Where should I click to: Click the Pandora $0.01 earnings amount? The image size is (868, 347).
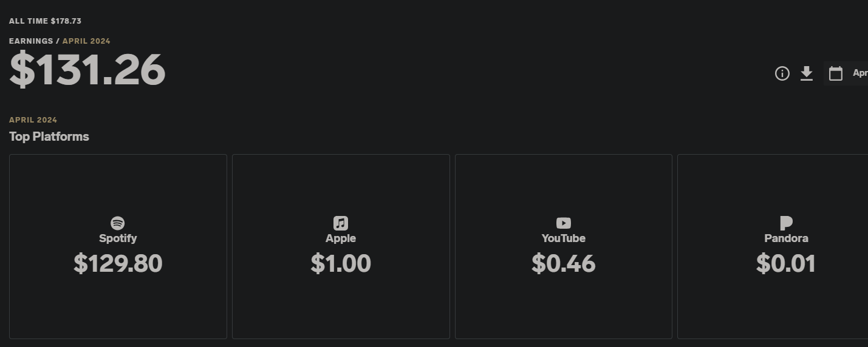point(786,263)
